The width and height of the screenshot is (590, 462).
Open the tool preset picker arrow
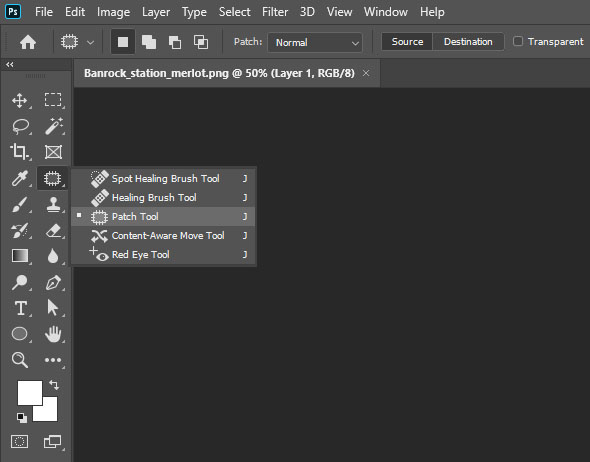pos(90,43)
